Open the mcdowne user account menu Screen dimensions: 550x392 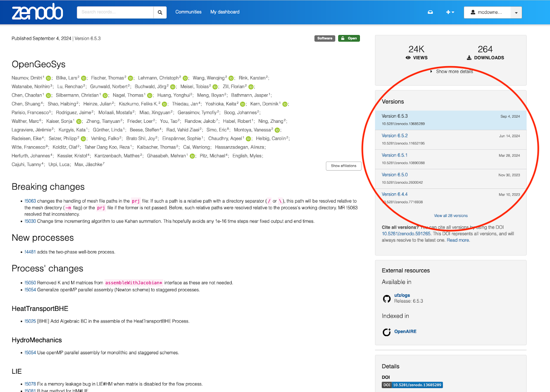[x=487, y=12]
